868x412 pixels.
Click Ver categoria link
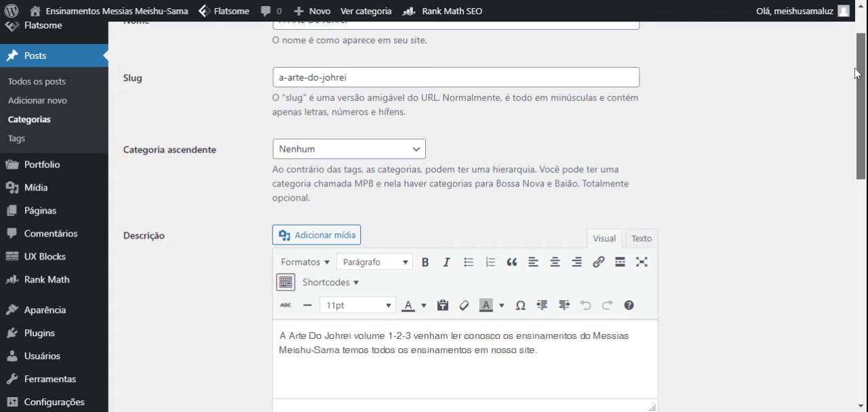366,11
